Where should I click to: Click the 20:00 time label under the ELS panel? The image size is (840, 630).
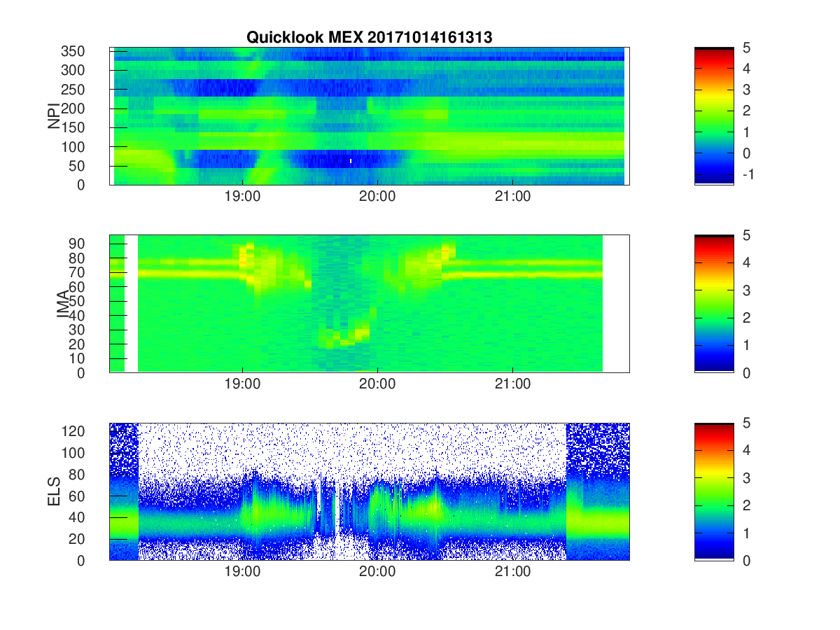click(378, 572)
